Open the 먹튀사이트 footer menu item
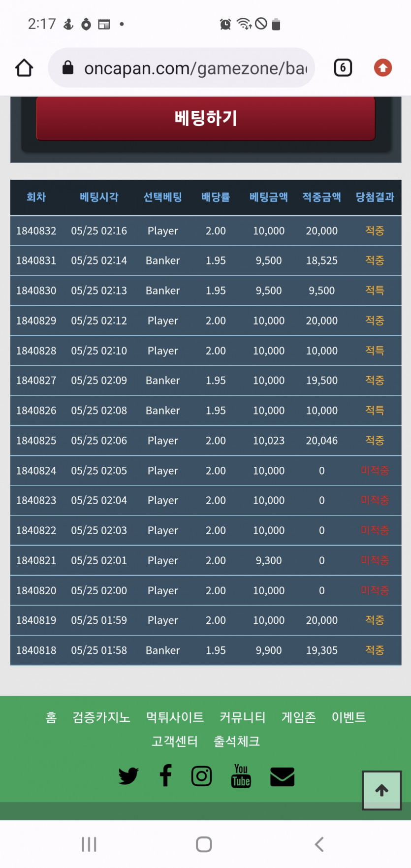The image size is (411, 868). pyautogui.click(x=175, y=717)
